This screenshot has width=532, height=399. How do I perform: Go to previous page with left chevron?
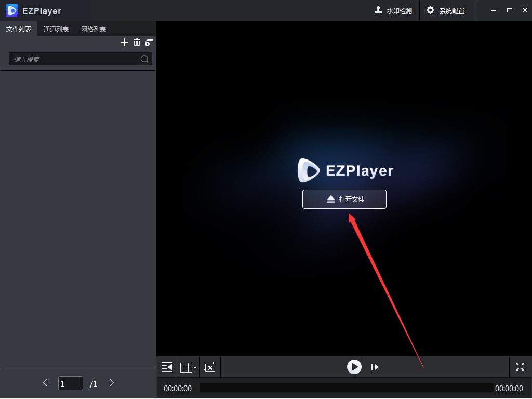pos(45,383)
